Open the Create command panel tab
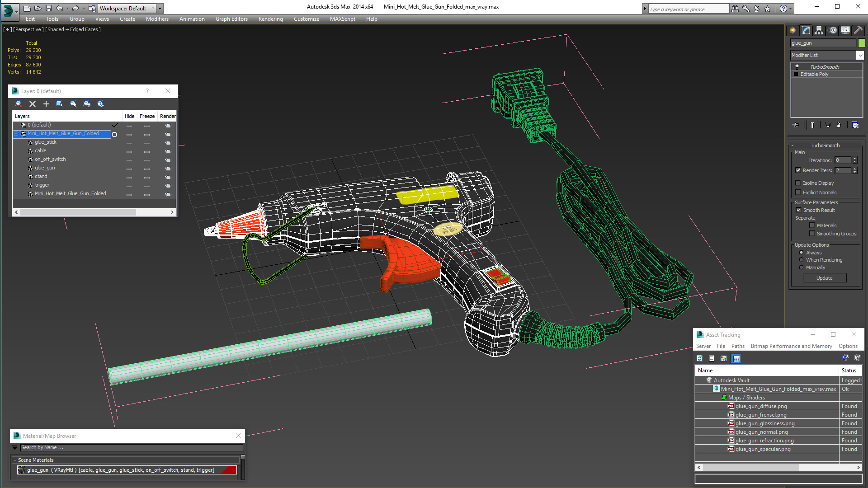 [x=793, y=30]
